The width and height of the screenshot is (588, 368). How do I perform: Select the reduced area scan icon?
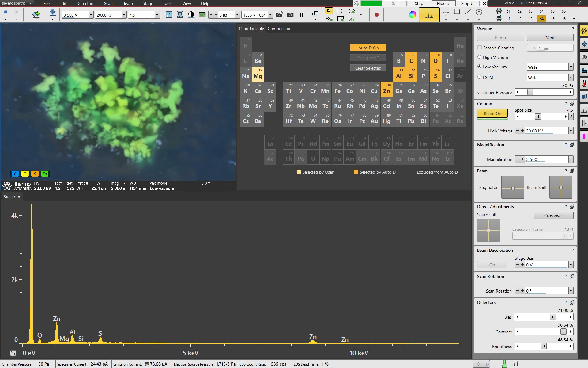point(340,10)
